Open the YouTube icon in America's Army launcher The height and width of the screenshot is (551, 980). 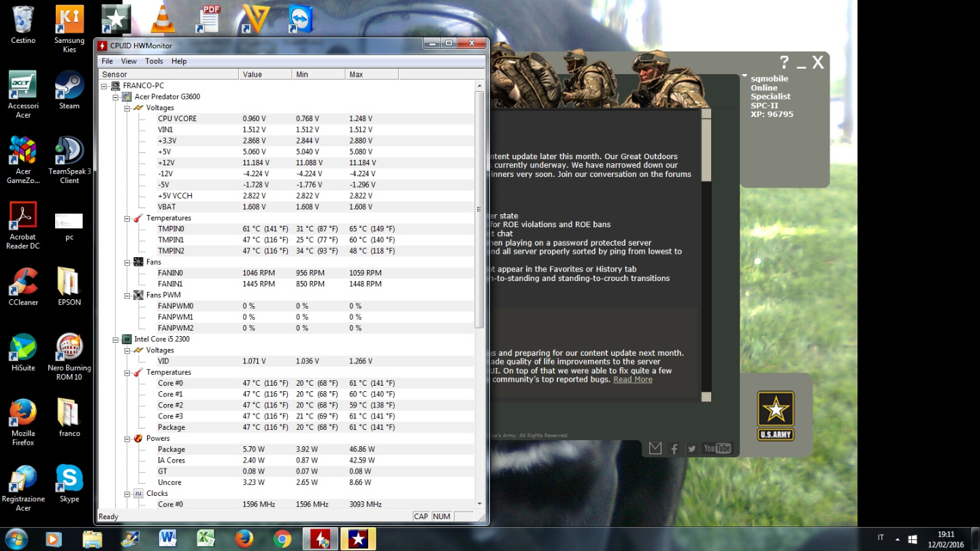(717, 448)
